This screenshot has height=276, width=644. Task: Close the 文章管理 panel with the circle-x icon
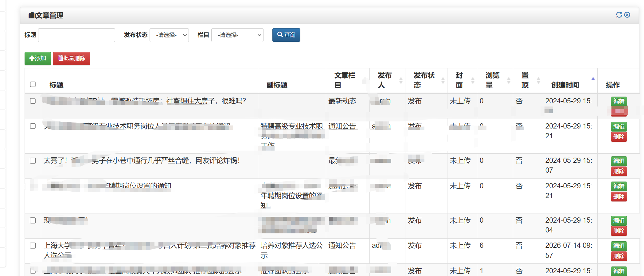pos(627,15)
